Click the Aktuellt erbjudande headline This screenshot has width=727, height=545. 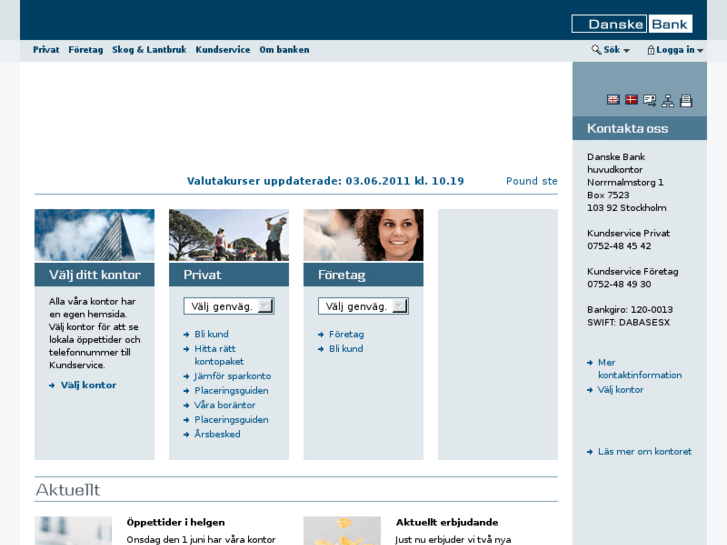(x=447, y=522)
